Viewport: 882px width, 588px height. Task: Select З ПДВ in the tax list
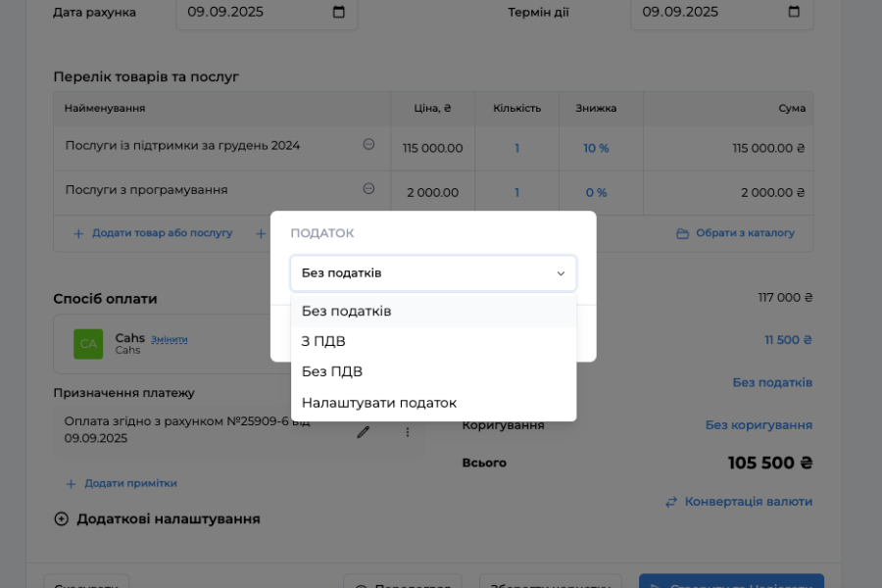pyautogui.click(x=326, y=341)
